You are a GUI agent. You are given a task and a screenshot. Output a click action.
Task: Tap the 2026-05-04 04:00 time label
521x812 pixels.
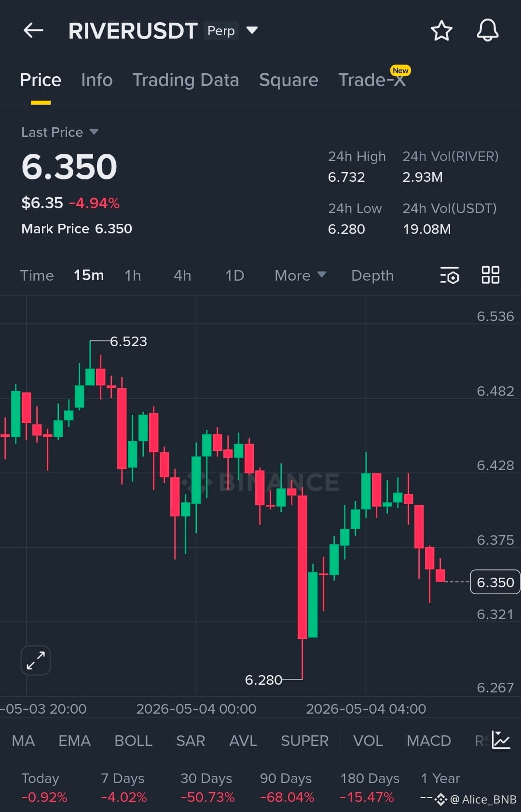pyautogui.click(x=366, y=709)
